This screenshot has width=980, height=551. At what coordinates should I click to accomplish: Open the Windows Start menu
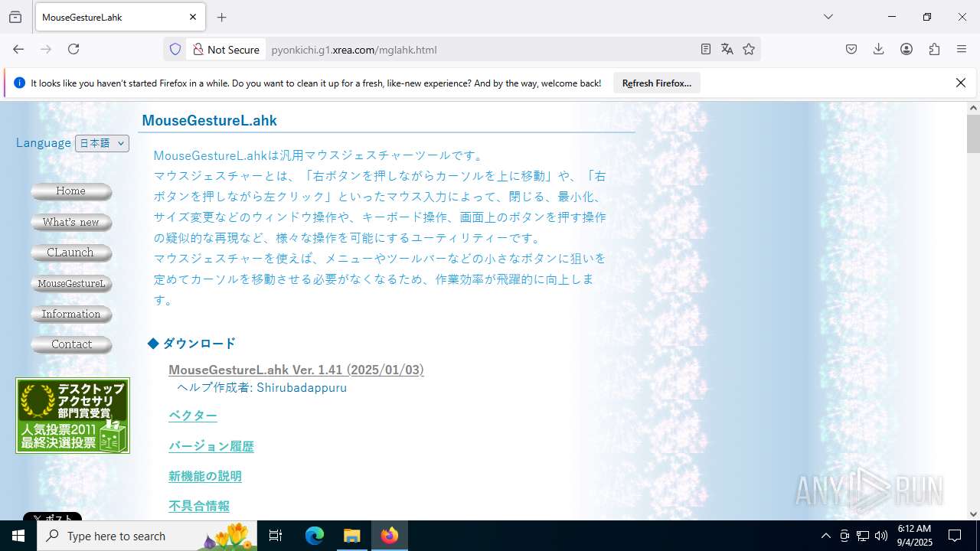tap(18, 536)
